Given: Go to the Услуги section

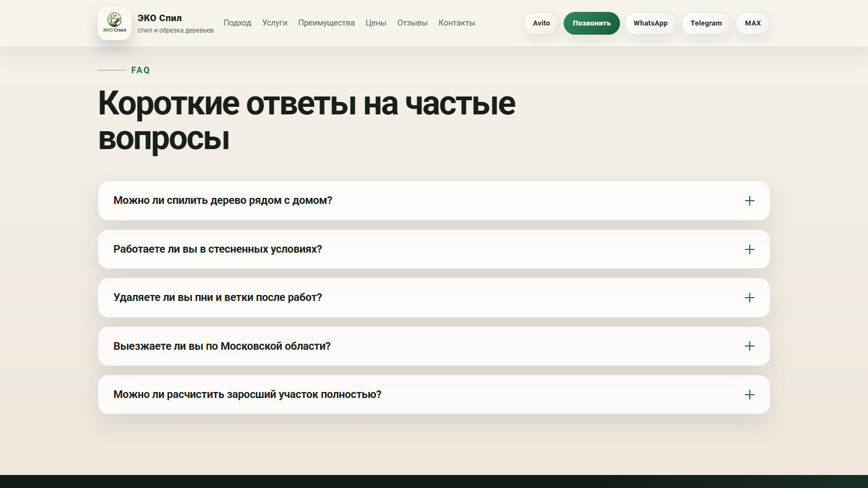Looking at the screenshot, I should [x=275, y=23].
